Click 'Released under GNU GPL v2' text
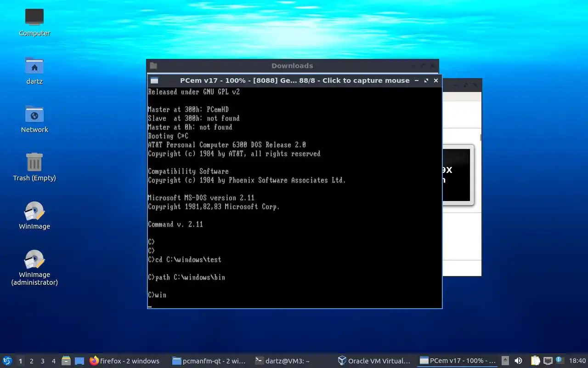This screenshot has height=368, width=588. point(194,92)
